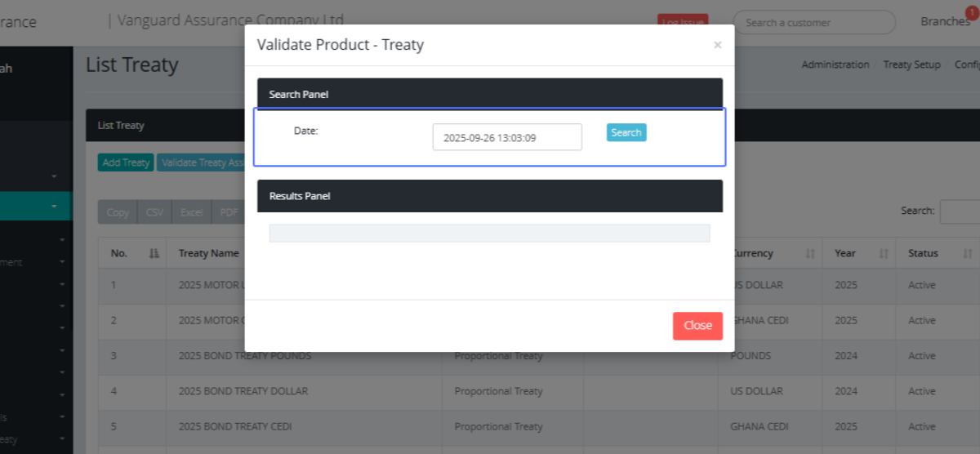Viewport: 980px width, 454px height.
Task: Expand the sidebar item ending in 'ment'
Action: pos(62,262)
